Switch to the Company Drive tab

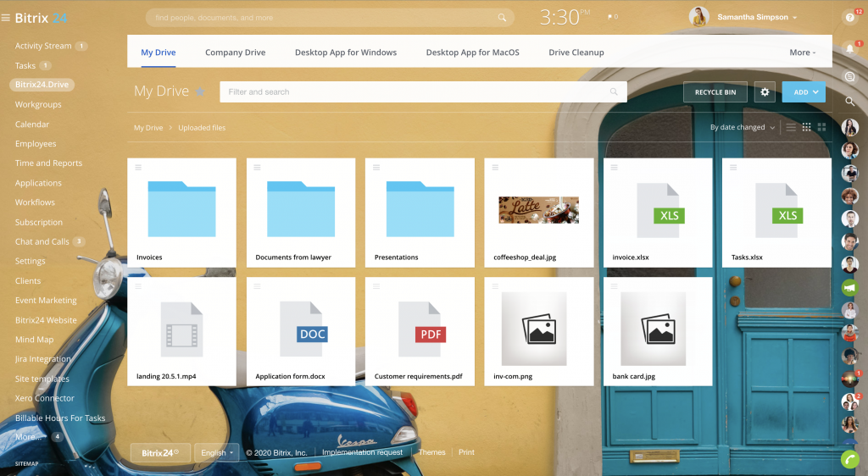pos(235,53)
